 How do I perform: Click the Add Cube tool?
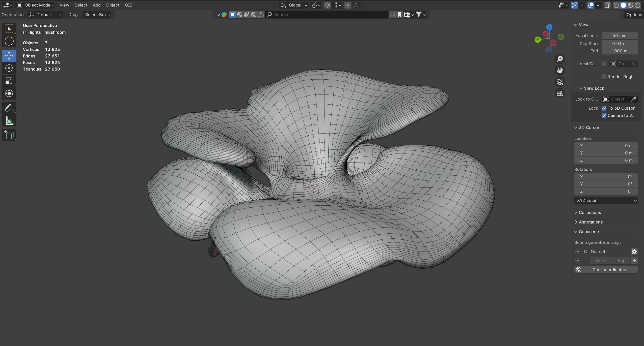[9, 135]
